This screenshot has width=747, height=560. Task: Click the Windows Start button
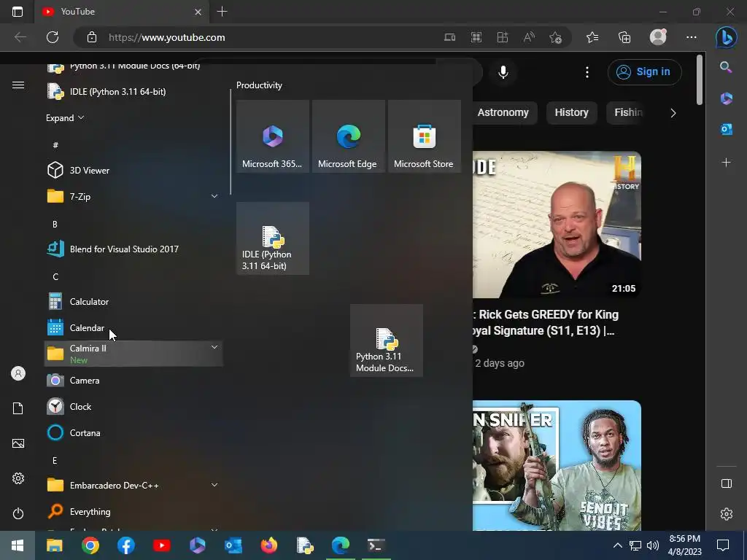pos(18,545)
